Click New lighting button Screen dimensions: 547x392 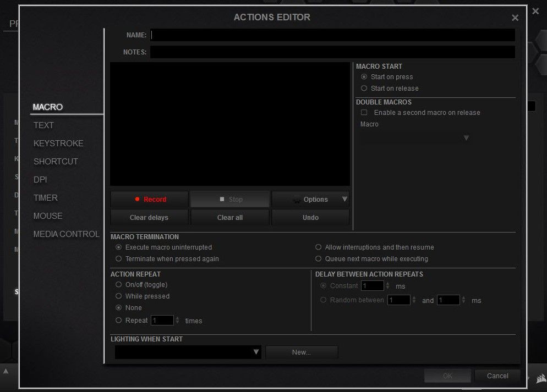pyautogui.click(x=302, y=352)
